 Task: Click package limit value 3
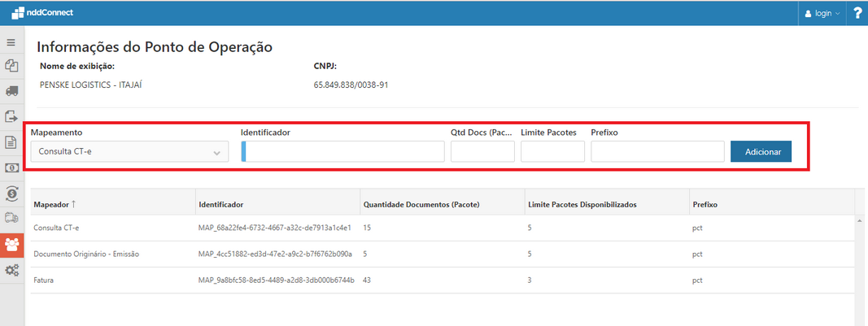point(530,280)
